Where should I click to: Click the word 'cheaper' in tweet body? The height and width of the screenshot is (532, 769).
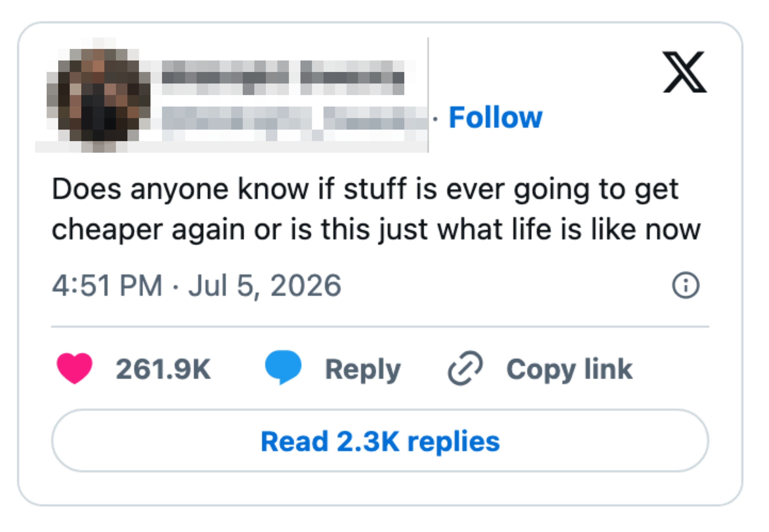tap(107, 230)
